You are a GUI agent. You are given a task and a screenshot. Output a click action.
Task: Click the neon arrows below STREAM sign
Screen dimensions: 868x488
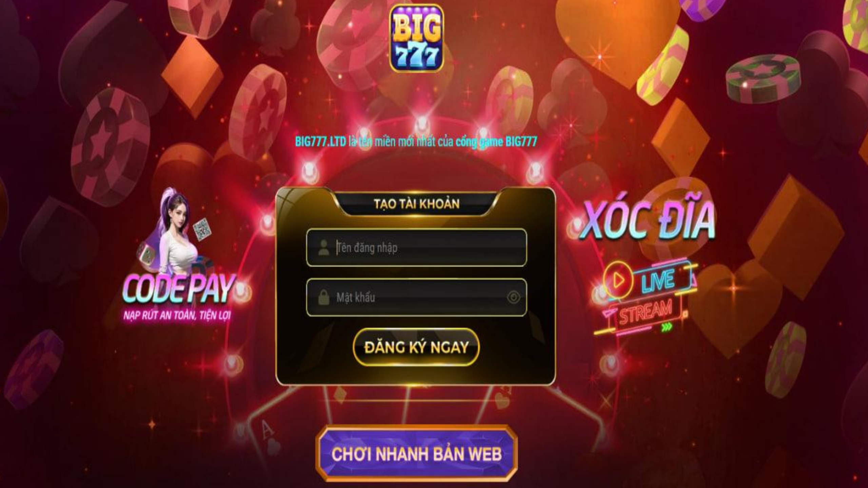tap(667, 327)
